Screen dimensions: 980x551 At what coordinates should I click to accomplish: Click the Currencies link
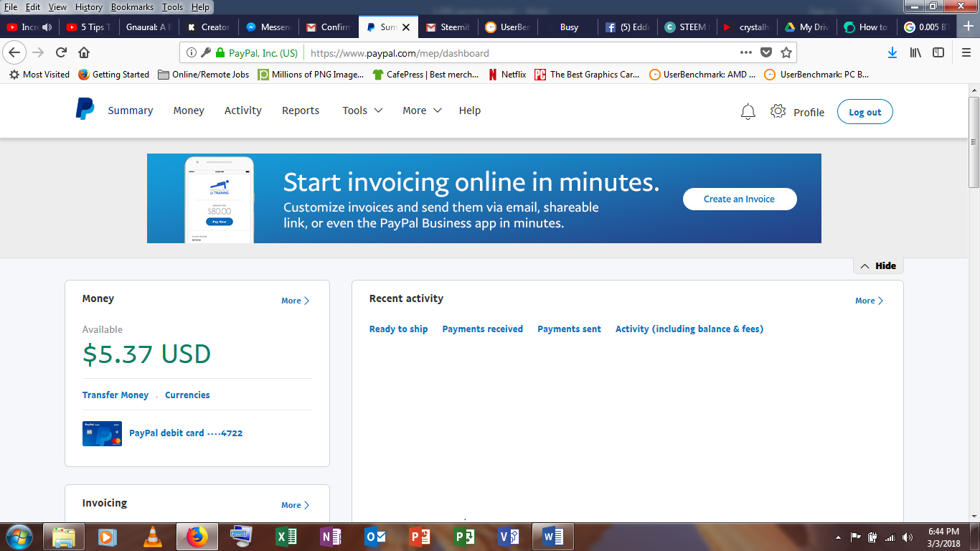187,395
